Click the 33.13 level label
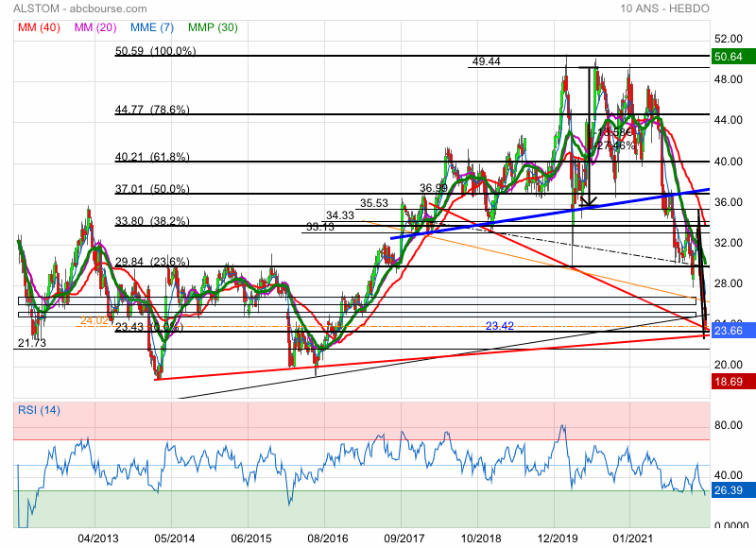756x548 pixels. [x=320, y=227]
